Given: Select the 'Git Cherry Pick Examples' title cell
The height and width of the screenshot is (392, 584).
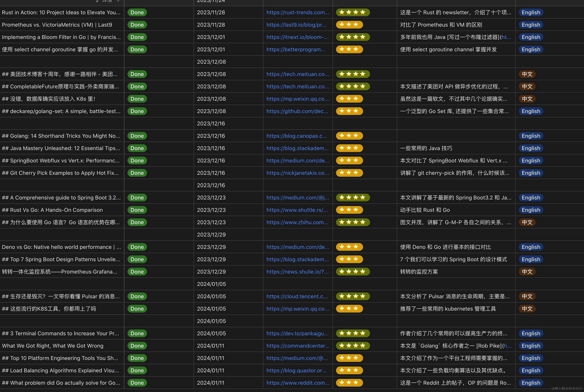Looking at the screenshot, I should [x=60, y=173].
